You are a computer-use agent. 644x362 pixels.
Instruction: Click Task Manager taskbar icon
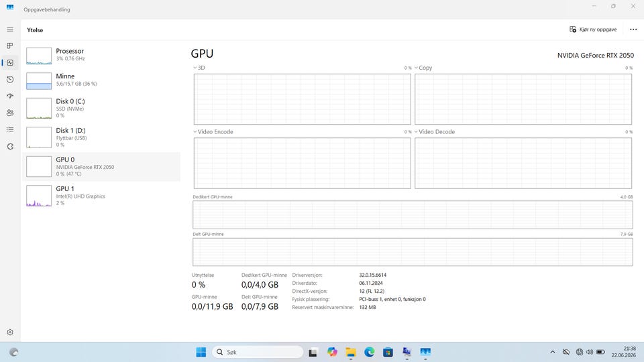click(x=425, y=352)
